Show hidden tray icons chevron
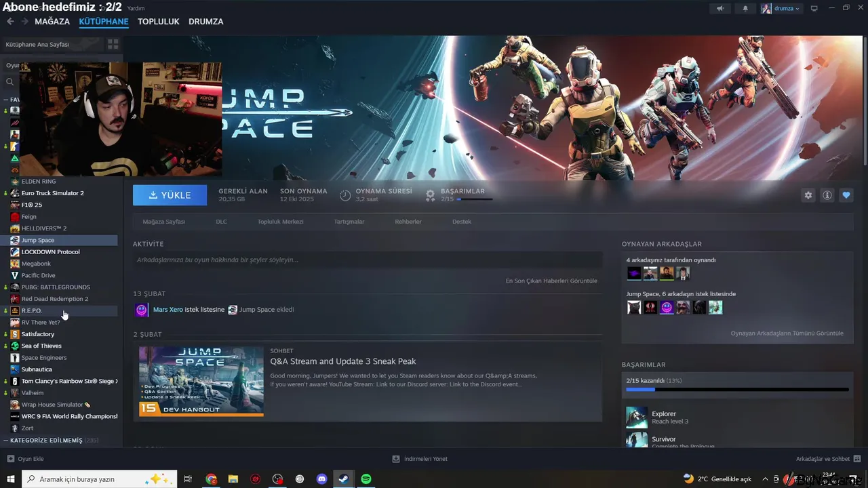 [766, 479]
